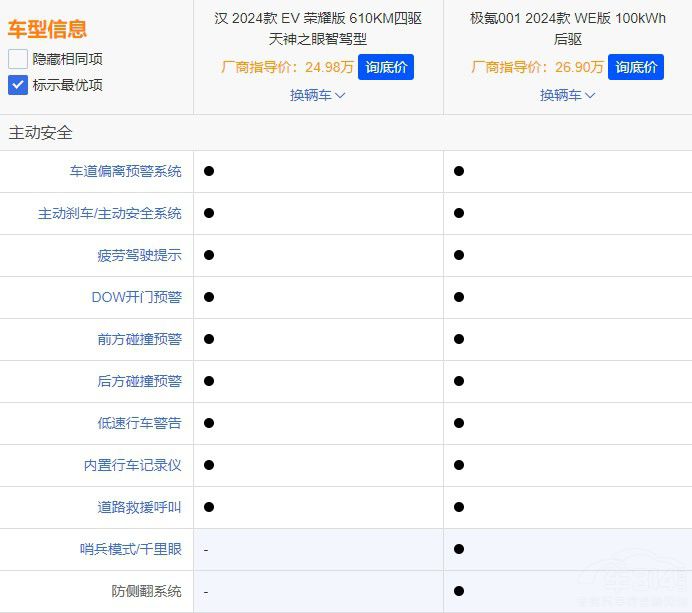
Task: Expand 换辆车 dropdown under 极氪001
Action: pos(568,95)
